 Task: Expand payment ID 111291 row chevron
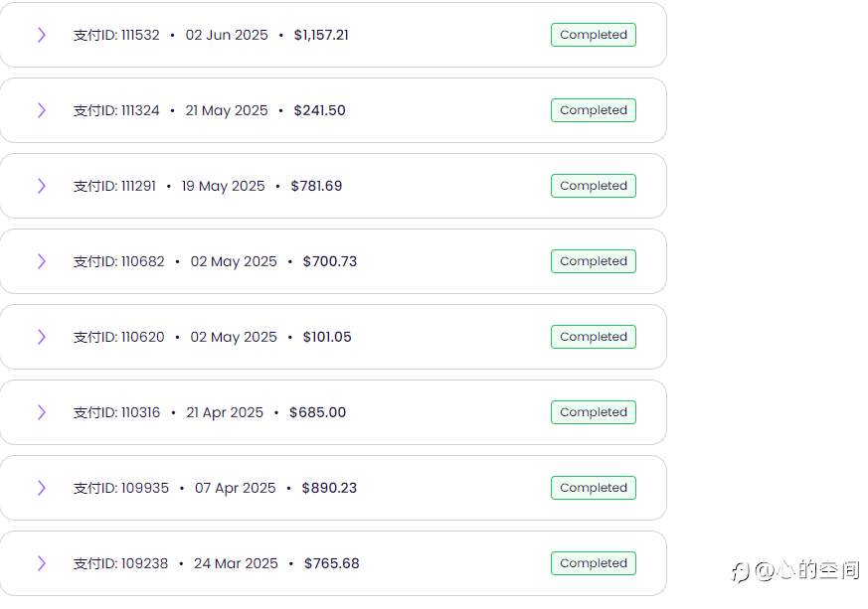point(41,186)
